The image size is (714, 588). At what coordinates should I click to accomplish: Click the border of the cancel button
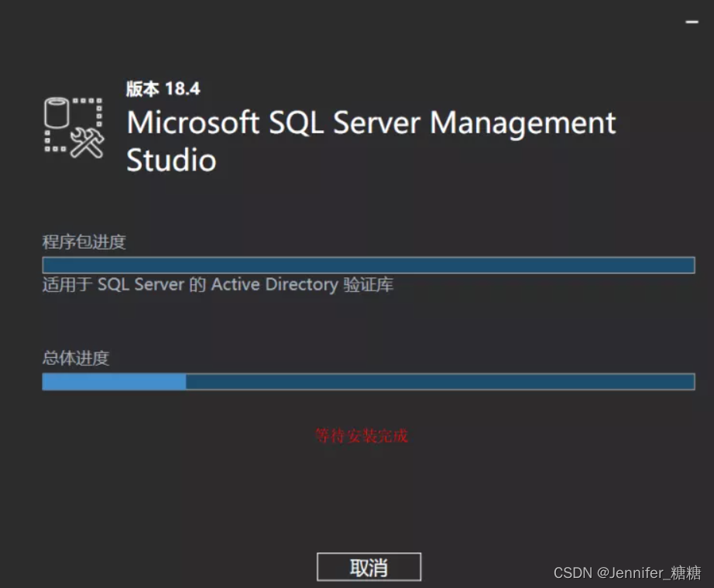(x=369, y=553)
